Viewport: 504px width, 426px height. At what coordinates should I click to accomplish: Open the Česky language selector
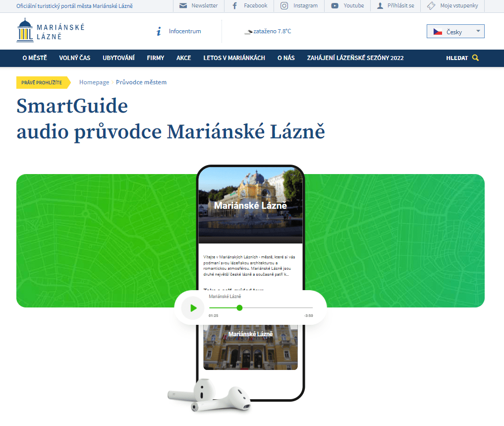454,31
